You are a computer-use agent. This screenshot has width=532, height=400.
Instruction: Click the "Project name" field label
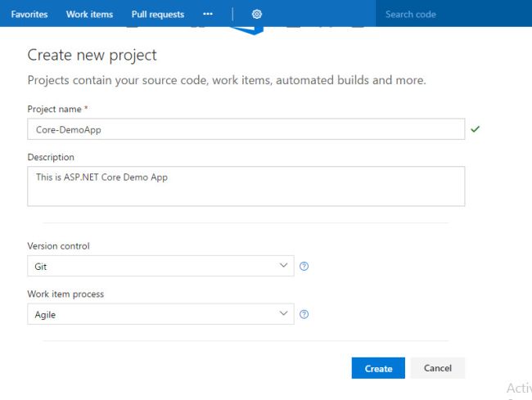coord(56,109)
